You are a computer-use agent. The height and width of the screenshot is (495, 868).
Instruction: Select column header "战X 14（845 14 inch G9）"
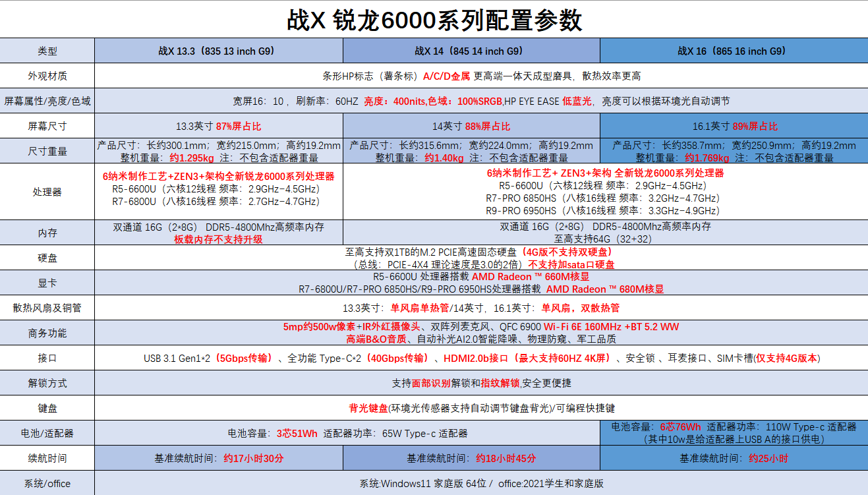[x=471, y=51]
